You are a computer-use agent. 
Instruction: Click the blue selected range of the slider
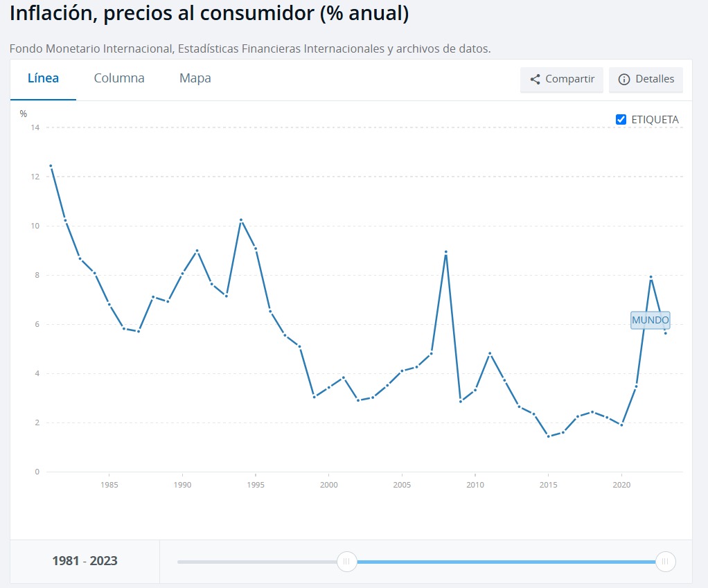(506, 561)
